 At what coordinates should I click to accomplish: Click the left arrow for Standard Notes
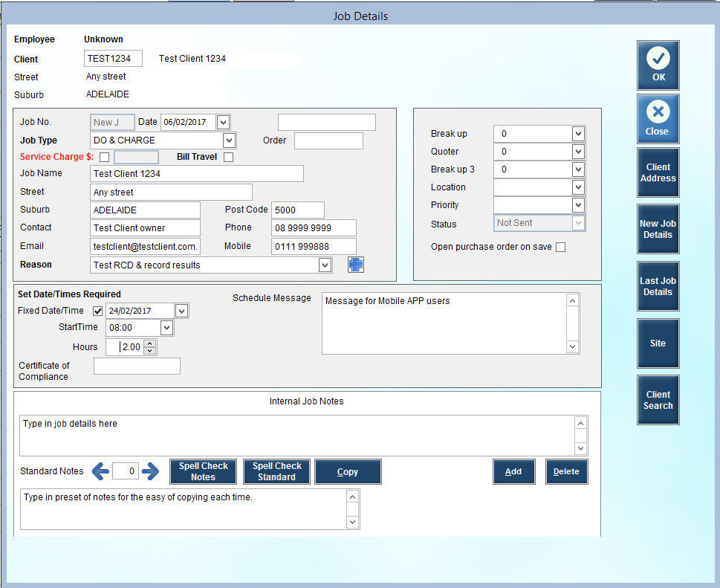point(100,471)
